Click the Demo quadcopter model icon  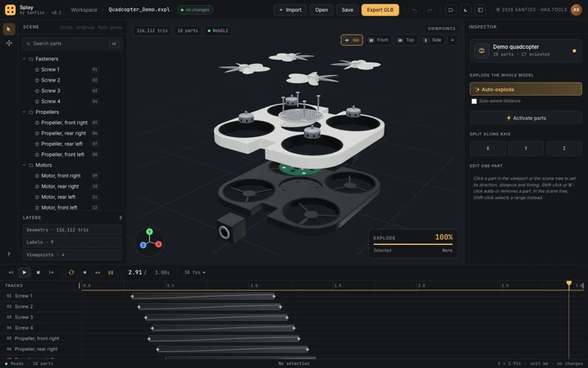tap(481, 50)
